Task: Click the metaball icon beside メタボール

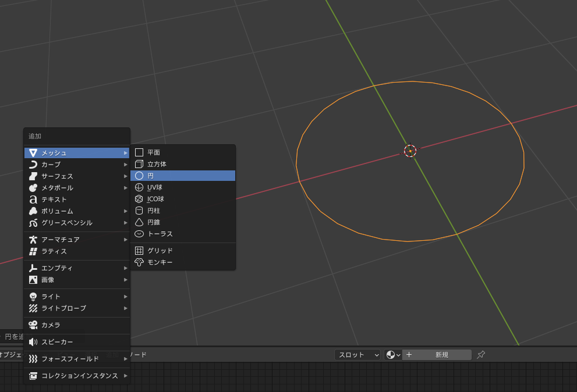Action: pos(33,188)
